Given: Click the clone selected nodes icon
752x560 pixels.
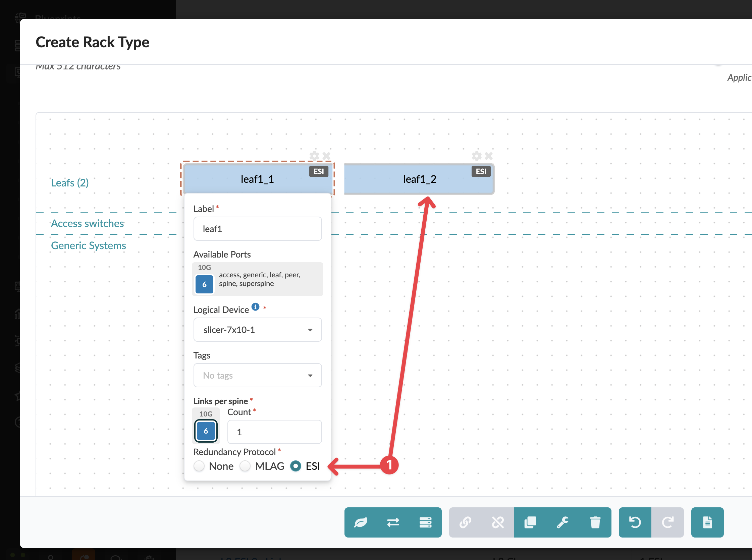Looking at the screenshot, I should click(530, 522).
